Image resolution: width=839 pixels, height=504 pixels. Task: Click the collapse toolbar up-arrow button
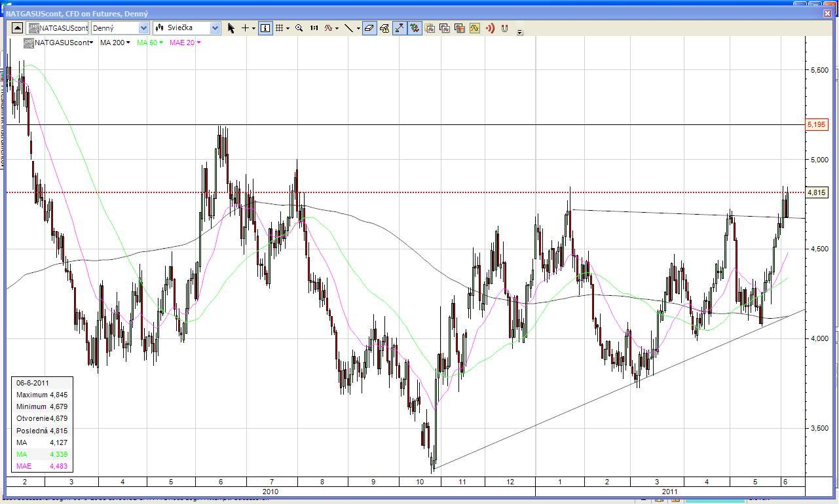click(18, 28)
